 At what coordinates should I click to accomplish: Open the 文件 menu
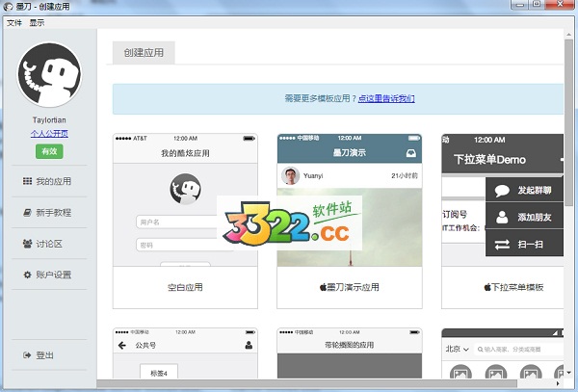point(13,22)
